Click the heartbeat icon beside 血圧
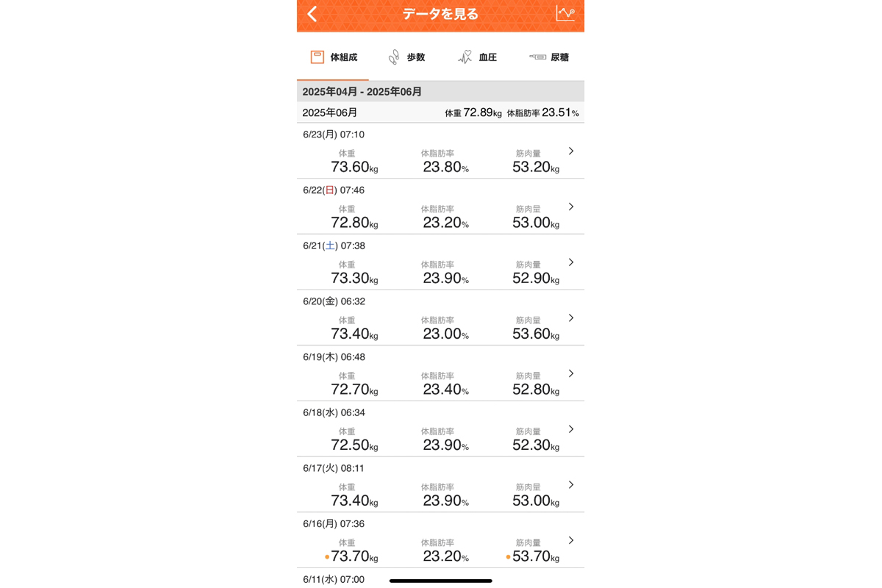 (x=465, y=56)
